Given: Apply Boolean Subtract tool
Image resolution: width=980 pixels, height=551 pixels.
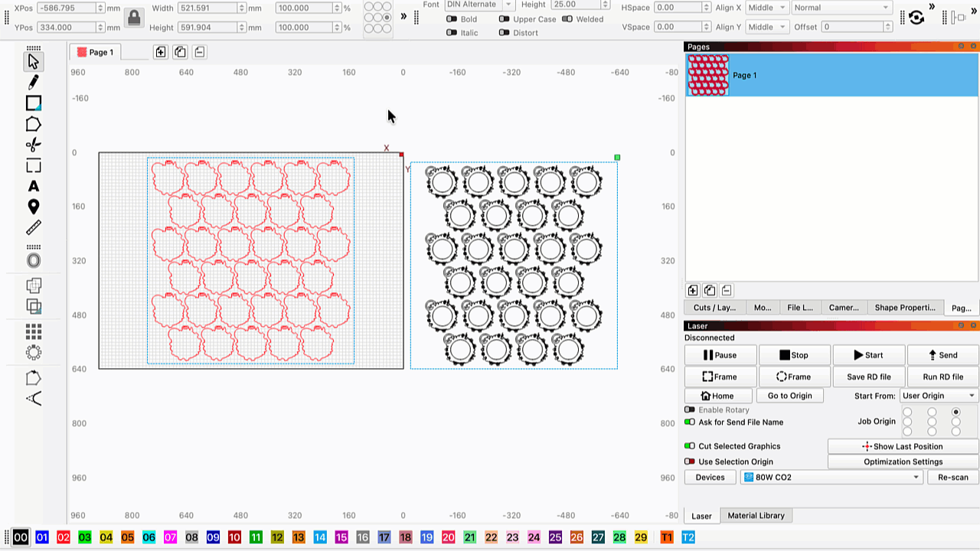Looking at the screenshot, I should click(33, 307).
